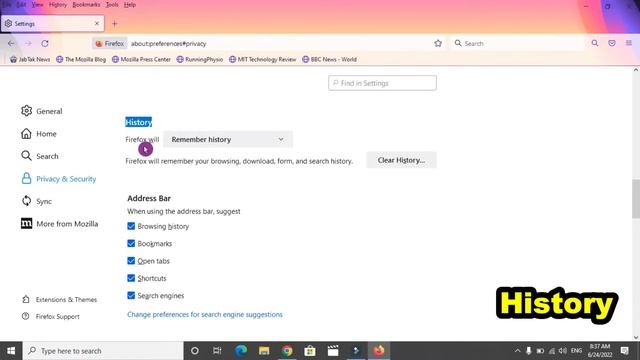
Task: Click the back navigation arrow
Action: (11, 43)
